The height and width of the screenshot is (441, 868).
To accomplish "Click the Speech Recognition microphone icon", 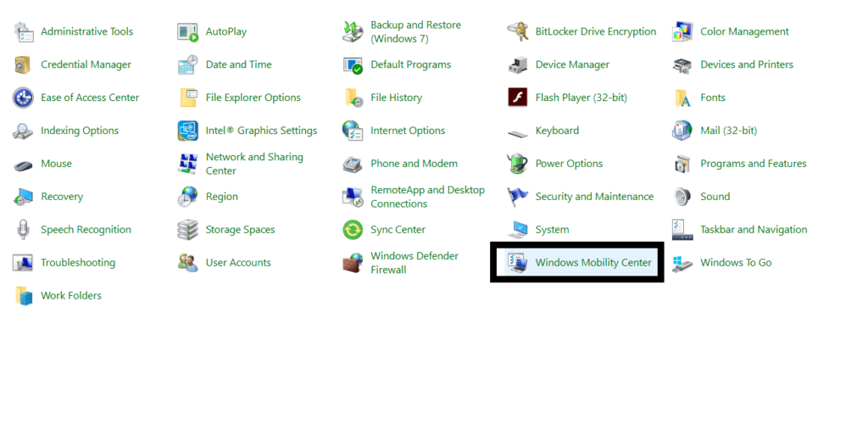I will (x=23, y=230).
